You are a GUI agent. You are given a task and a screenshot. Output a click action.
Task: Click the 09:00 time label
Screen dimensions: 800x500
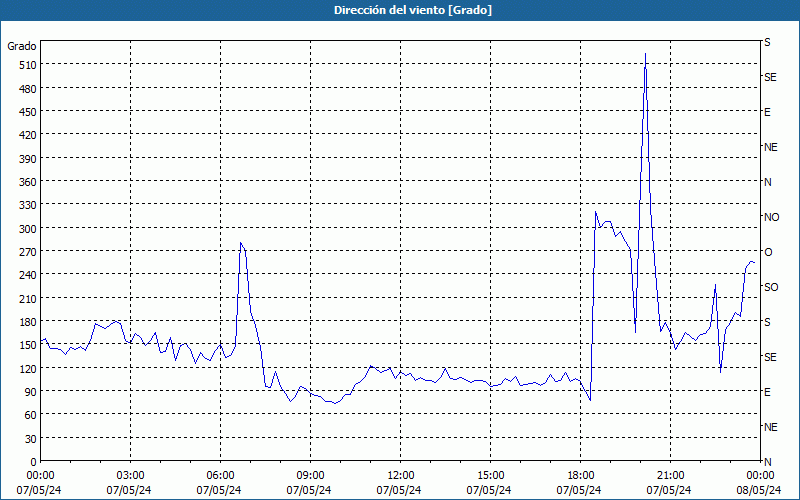[310, 476]
